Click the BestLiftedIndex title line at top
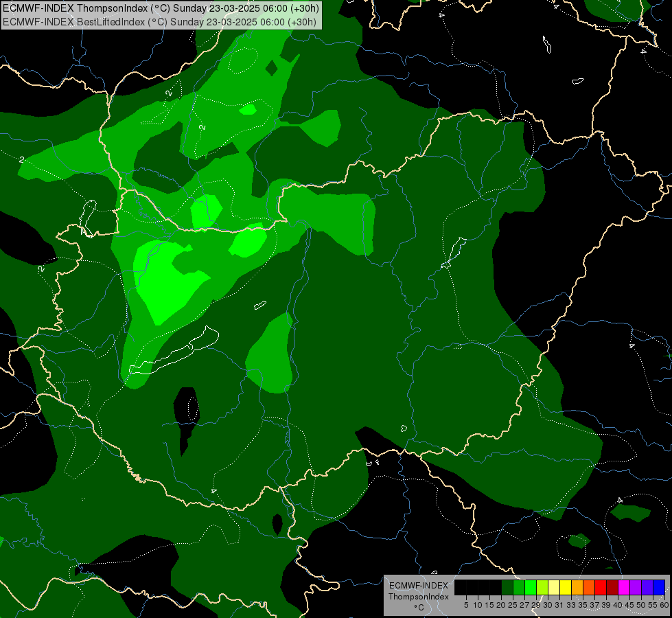The width and height of the screenshot is (672, 618). pos(159,22)
